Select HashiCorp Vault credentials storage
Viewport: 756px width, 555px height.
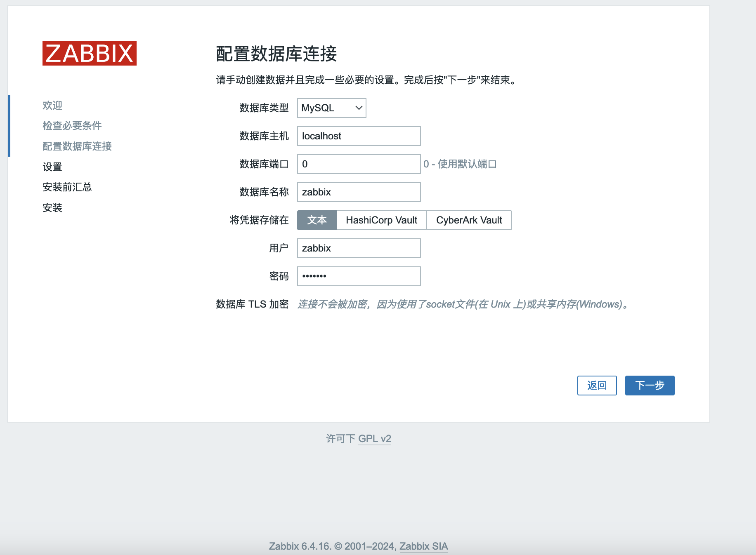pyautogui.click(x=382, y=220)
